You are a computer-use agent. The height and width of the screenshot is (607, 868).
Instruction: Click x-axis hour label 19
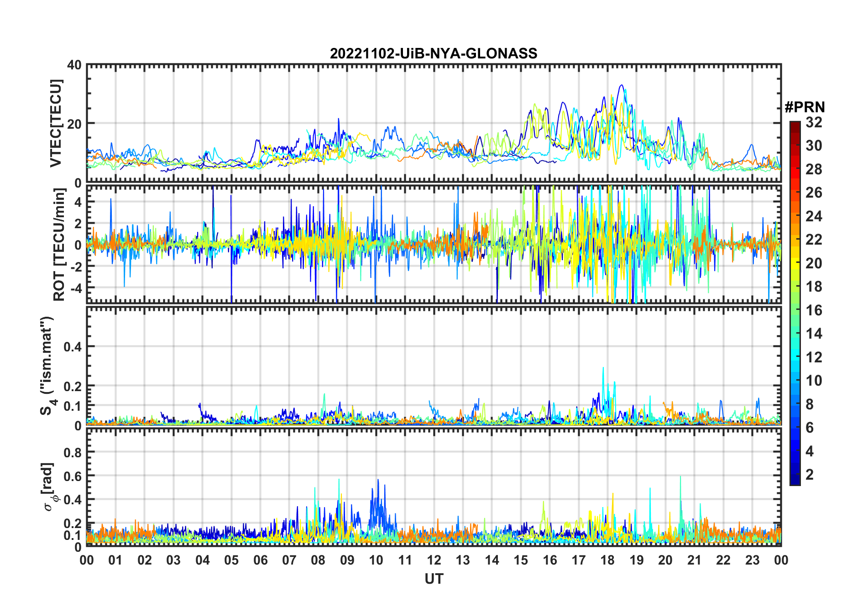(x=637, y=560)
